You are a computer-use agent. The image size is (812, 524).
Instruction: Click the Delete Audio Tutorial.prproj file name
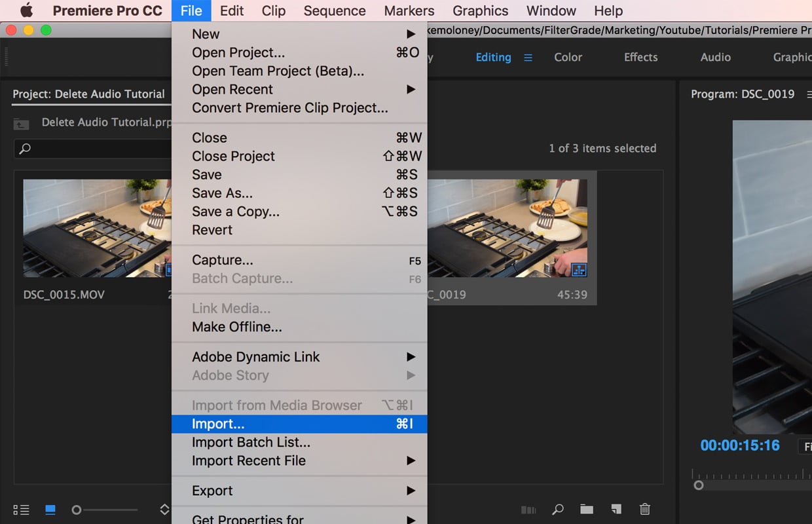coord(107,122)
